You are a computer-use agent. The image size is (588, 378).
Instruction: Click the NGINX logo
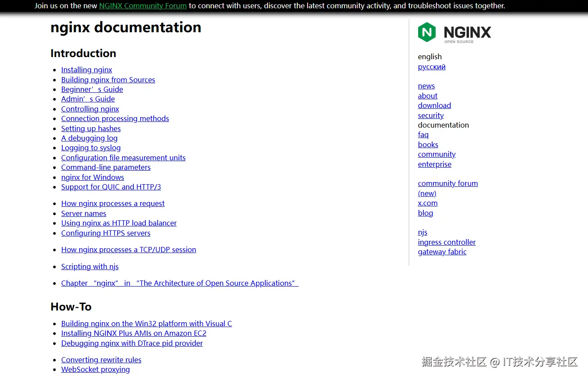pyautogui.click(x=454, y=32)
